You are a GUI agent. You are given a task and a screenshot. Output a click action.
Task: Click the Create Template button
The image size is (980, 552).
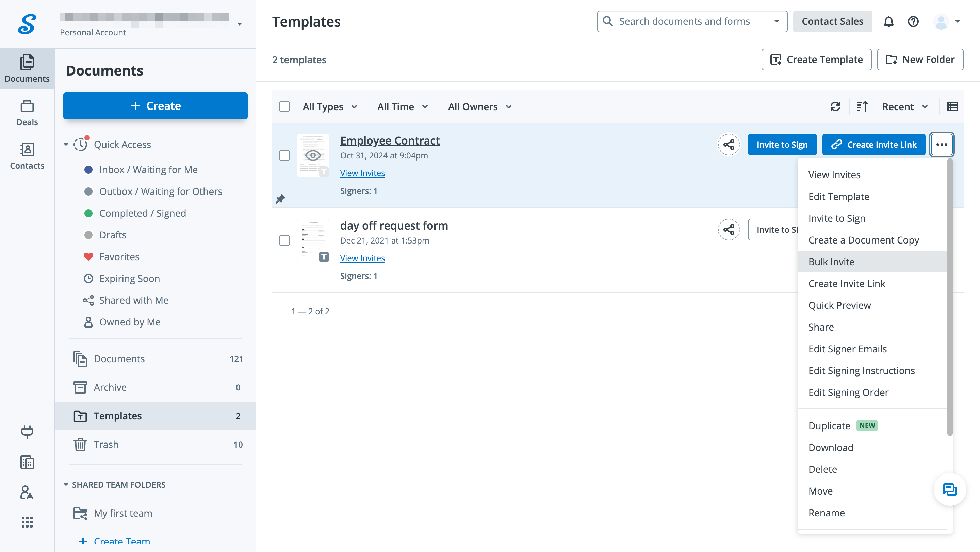click(816, 60)
